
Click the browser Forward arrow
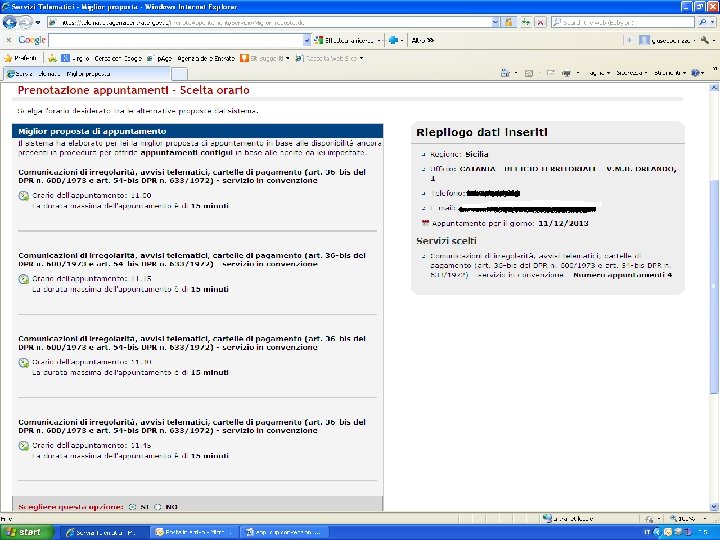click(x=25, y=22)
